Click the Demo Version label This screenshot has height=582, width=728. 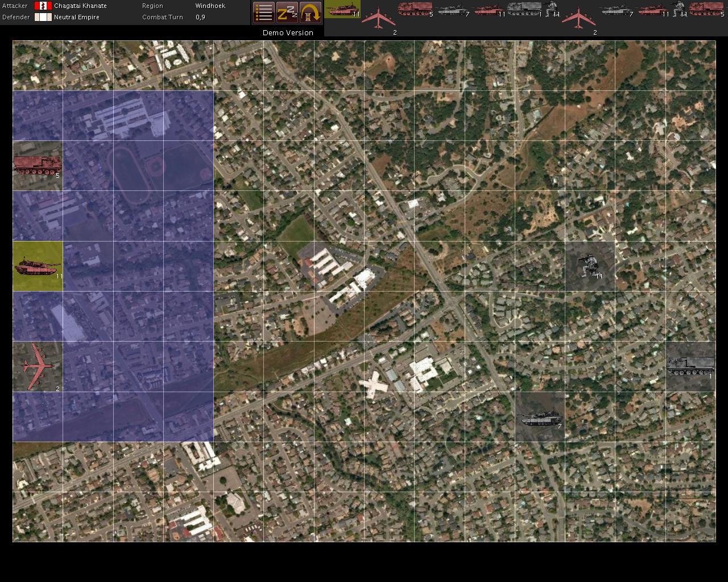click(288, 32)
